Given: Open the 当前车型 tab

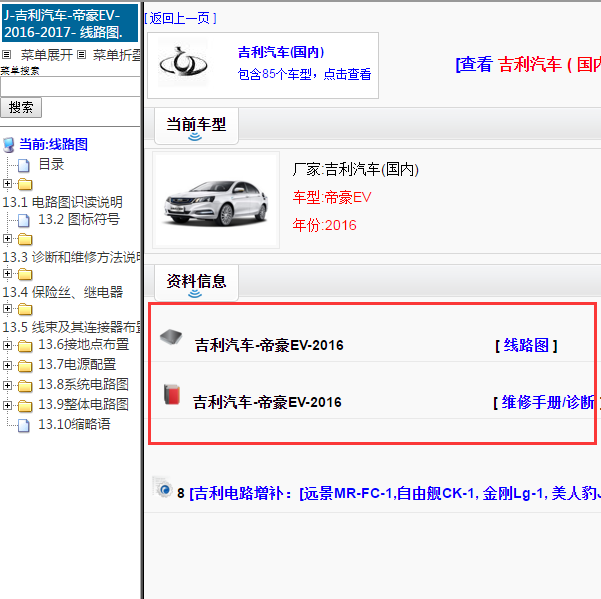Looking at the screenshot, I should click(x=196, y=126).
